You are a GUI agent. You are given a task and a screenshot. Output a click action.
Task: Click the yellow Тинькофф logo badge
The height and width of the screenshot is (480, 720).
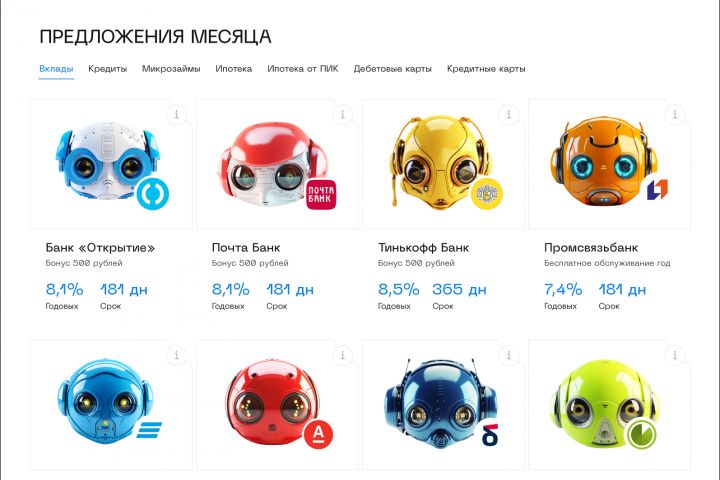click(x=487, y=194)
